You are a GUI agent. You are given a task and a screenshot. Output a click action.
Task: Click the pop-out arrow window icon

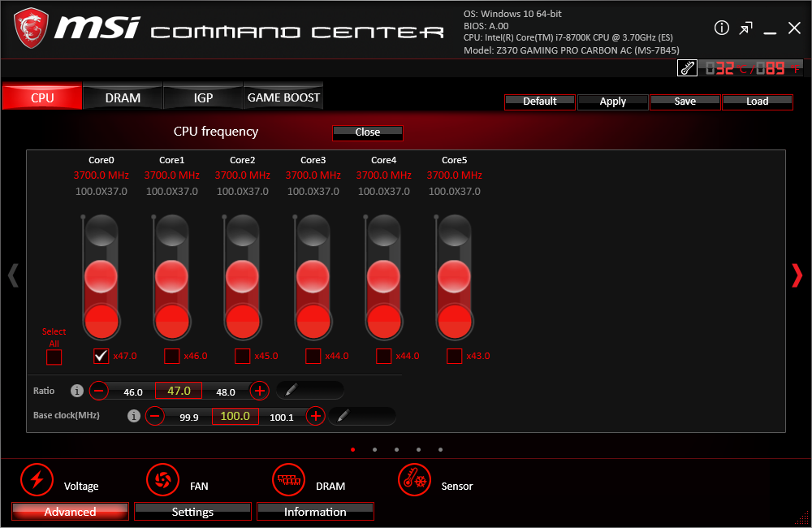coord(745,28)
